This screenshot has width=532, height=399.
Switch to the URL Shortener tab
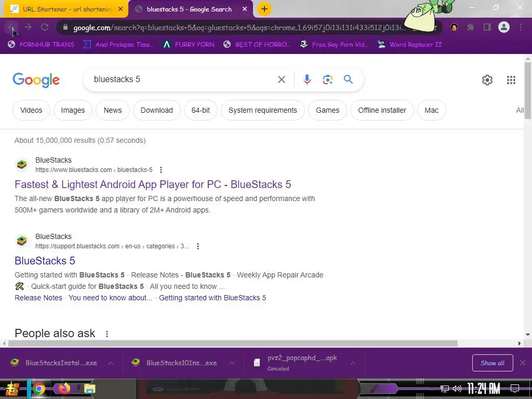tap(66, 9)
